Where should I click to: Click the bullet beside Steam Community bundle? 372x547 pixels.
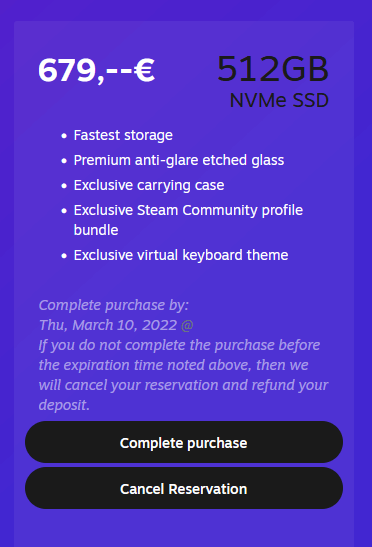64,211
